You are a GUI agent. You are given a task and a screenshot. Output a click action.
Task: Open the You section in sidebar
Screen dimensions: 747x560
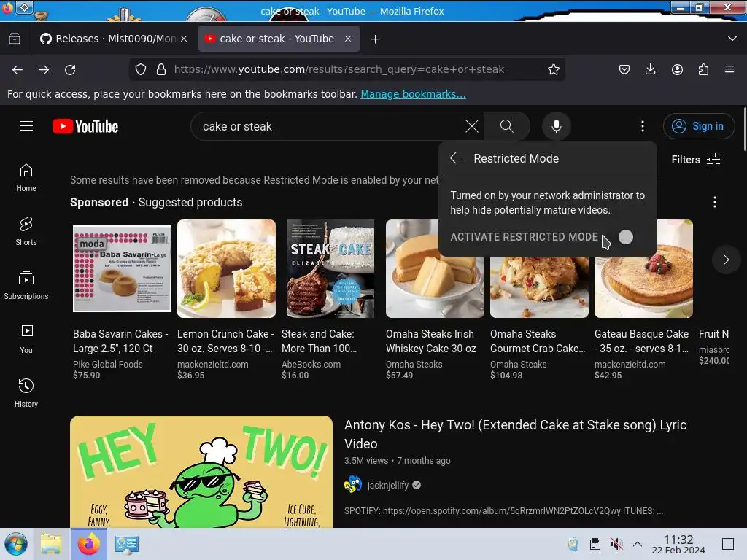tap(26, 339)
